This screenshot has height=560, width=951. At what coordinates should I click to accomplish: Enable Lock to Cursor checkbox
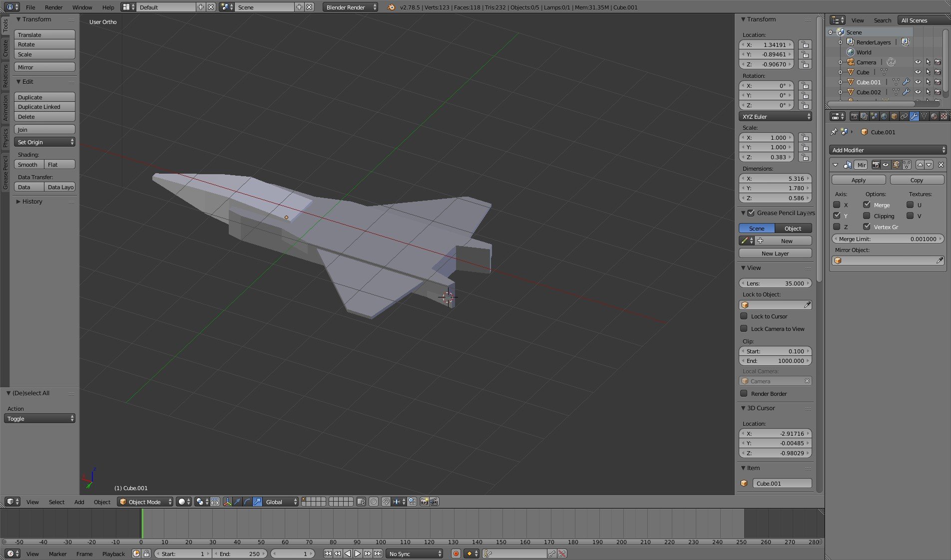[744, 316]
